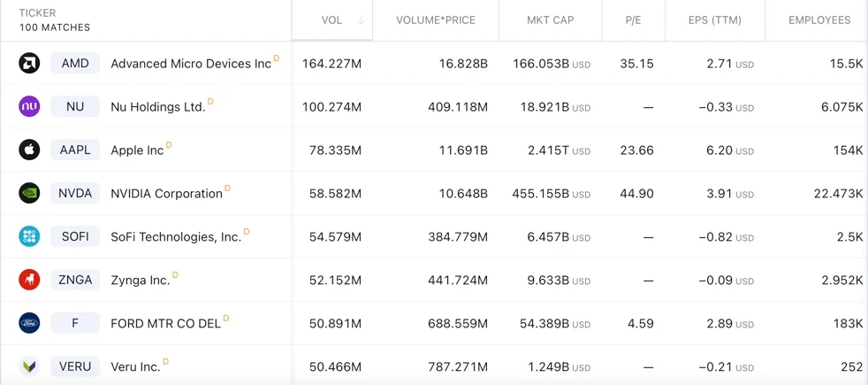Click the EPS (TTM) column header

pyautogui.click(x=714, y=20)
